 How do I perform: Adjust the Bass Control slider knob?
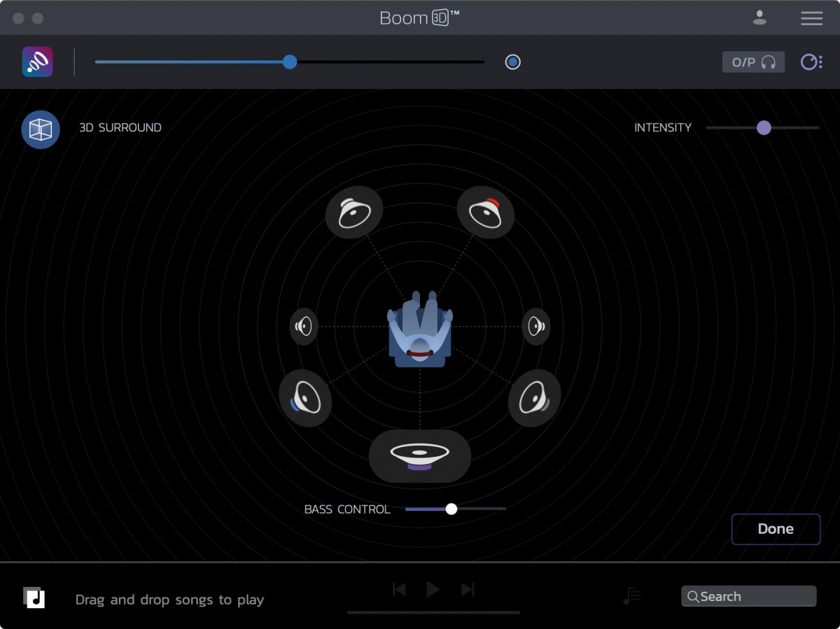tap(451, 509)
